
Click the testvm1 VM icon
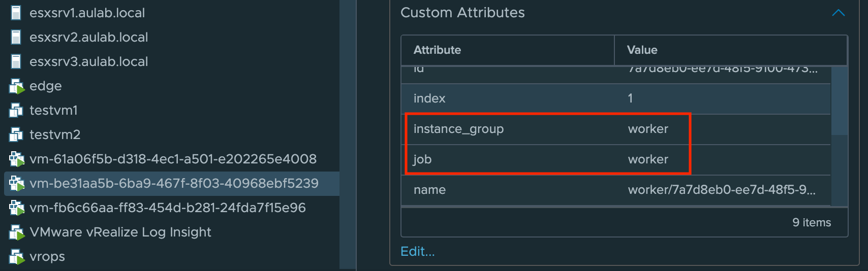click(x=16, y=110)
